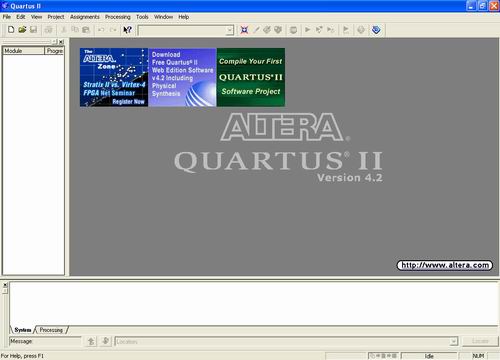
Task: Switch to the Processing messages tab
Action: (51, 330)
